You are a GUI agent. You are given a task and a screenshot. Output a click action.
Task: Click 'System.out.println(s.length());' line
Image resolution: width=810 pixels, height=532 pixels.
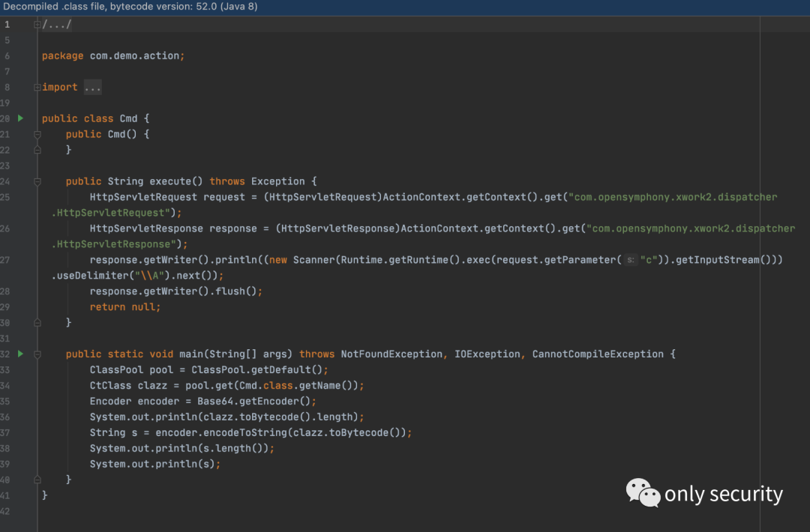[x=181, y=448]
